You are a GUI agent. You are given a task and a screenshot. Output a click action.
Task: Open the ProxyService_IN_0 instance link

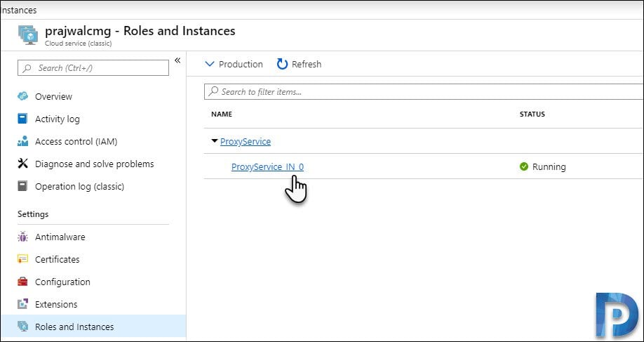point(267,167)
